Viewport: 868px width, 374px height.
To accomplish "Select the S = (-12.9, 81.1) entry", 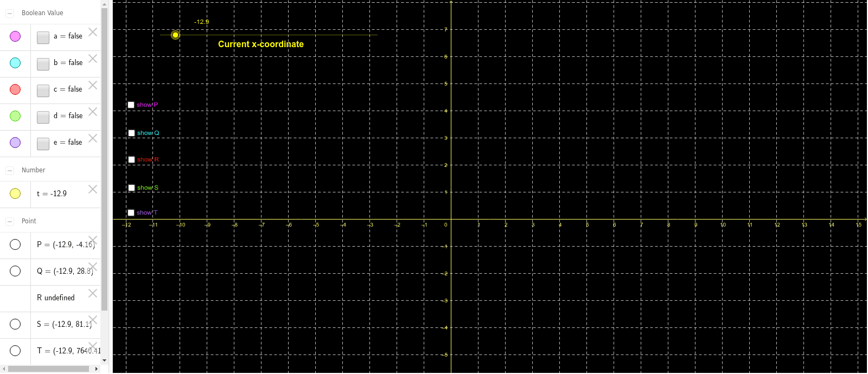I will tap(64, 324).
